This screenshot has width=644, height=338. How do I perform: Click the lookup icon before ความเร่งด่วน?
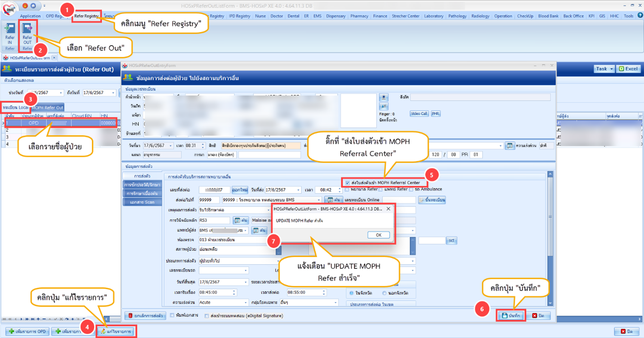tap(509, 146)
